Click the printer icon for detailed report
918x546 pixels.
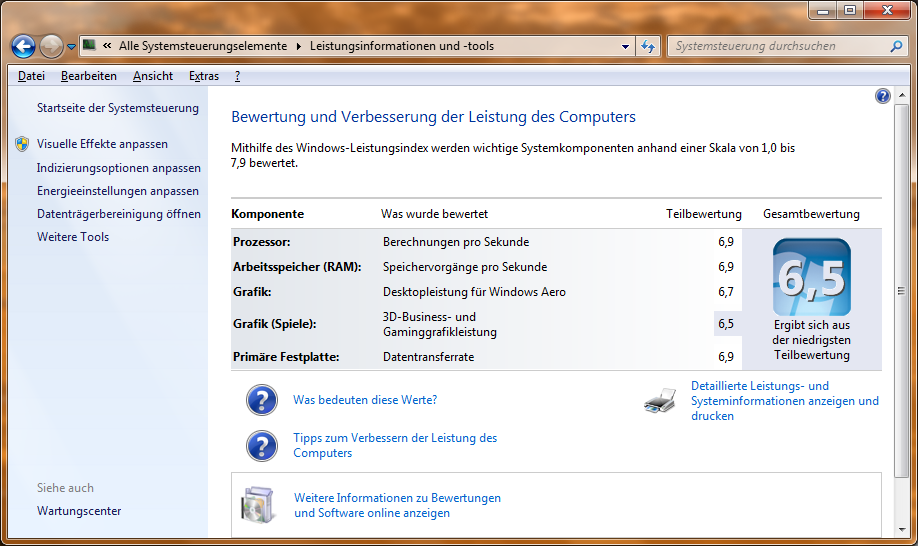(x=660, y=401)
